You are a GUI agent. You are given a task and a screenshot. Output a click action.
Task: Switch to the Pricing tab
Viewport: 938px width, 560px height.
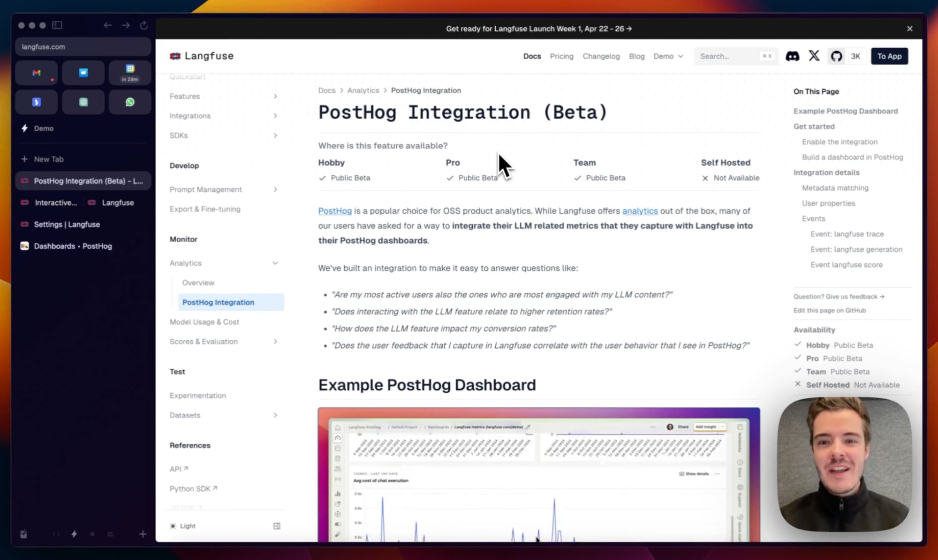[561, 56]
